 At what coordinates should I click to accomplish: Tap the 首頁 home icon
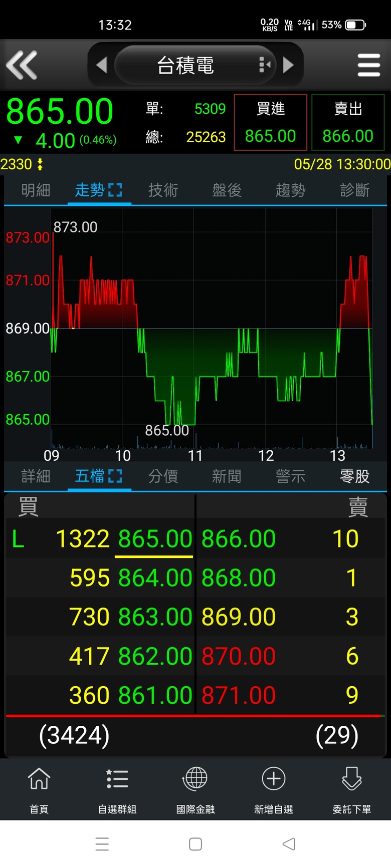point(39,779)
